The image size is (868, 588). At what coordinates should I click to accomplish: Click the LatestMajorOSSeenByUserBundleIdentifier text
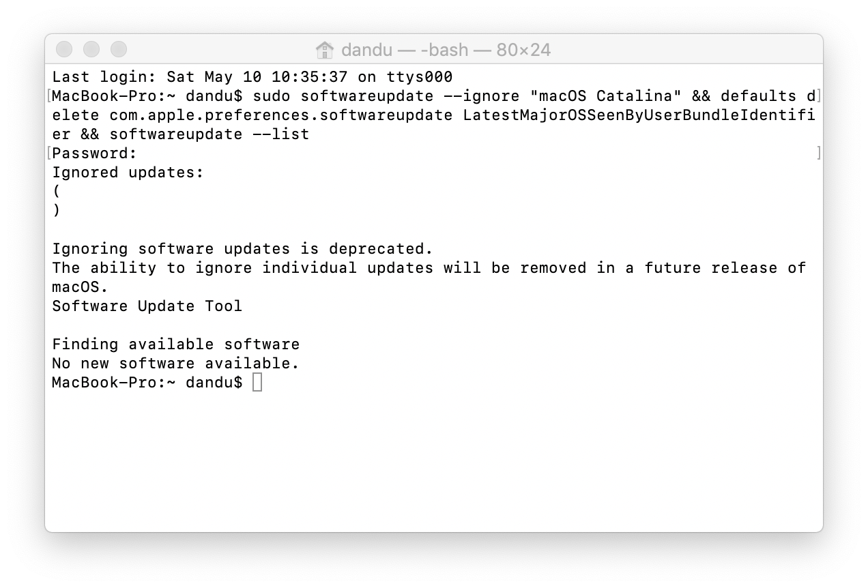[x=639, y=115]
